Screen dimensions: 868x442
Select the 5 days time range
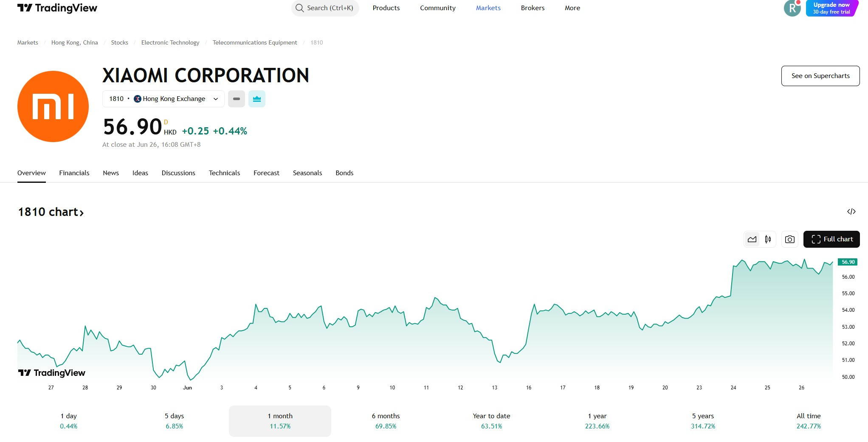[175, 421]
